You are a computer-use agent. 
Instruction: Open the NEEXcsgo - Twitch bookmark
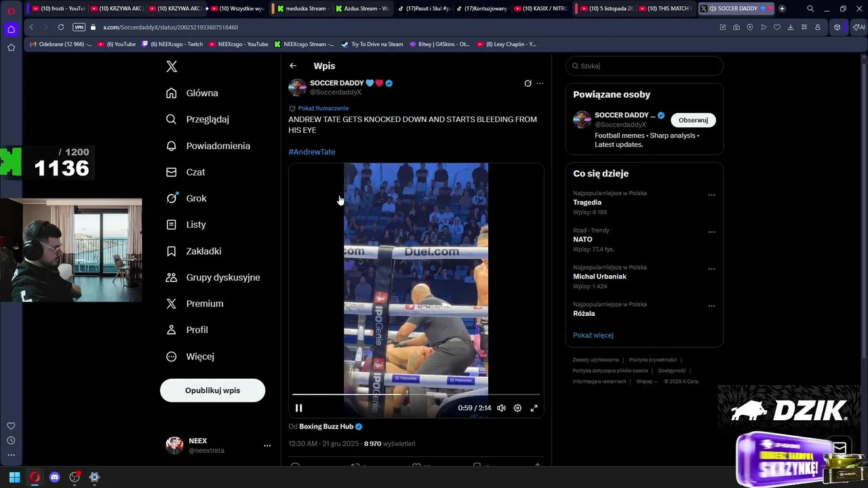coord(172,44)
